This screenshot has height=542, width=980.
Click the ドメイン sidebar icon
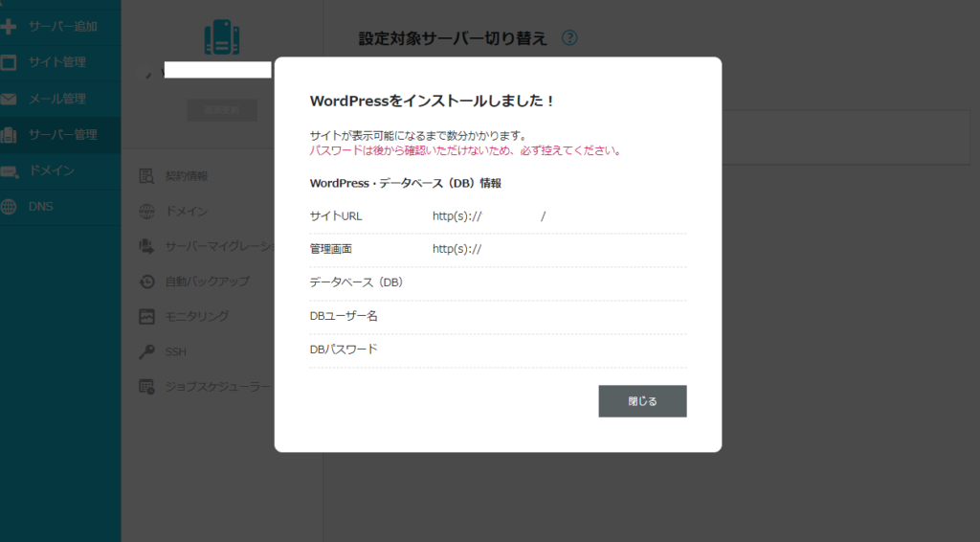[x=10, y=171]
